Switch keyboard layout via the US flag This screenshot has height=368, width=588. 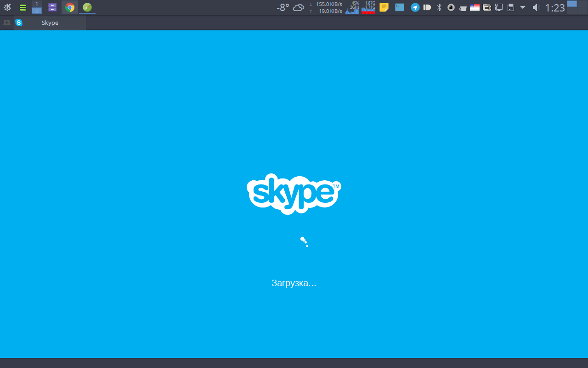[475, 7]
